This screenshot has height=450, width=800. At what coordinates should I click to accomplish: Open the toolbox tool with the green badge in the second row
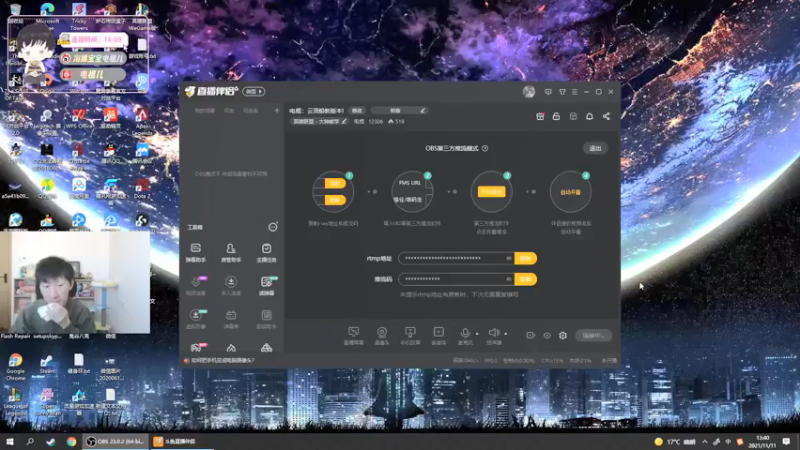click(x=267, y=285)
